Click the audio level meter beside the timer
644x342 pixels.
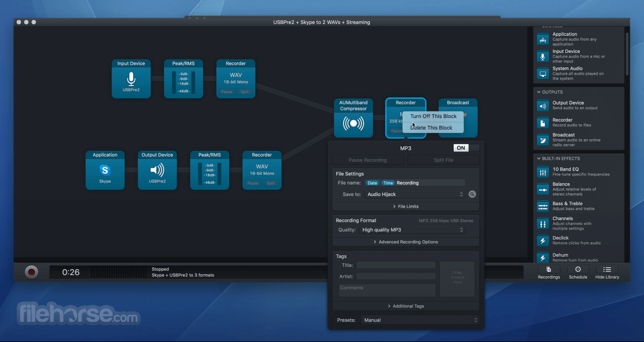coord(118,272)
